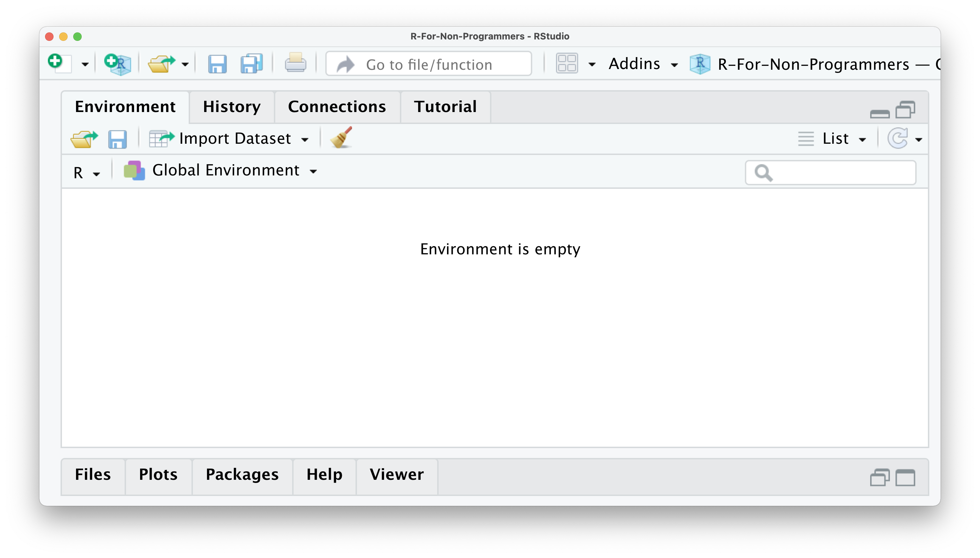This screenshot has width=980, height=558.
Task: Click the R-For-Non-Programmers project menu
Action: pyautogui.click(x=813, y=64)
